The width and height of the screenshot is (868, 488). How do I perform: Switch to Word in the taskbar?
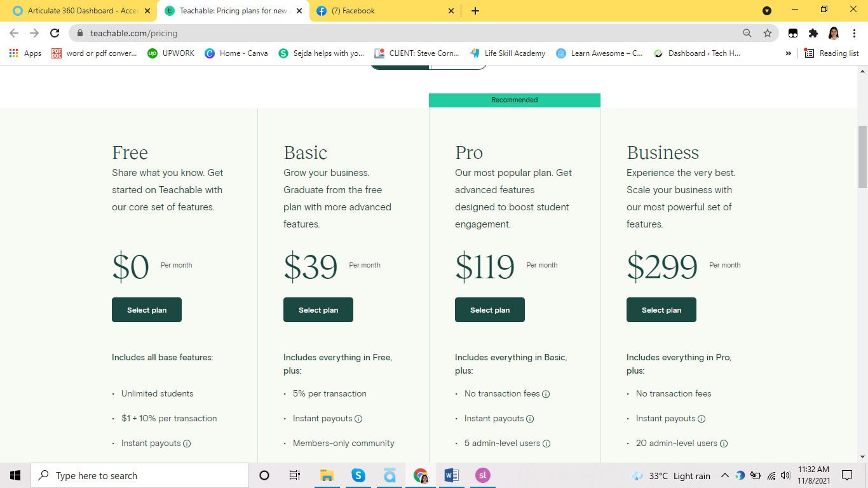[x=451, y=475]
